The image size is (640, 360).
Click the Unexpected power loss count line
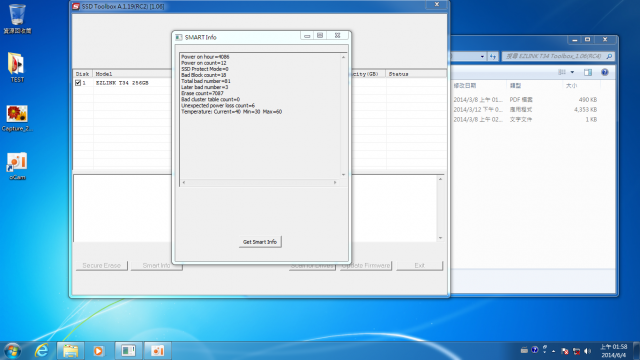point(218,106)
